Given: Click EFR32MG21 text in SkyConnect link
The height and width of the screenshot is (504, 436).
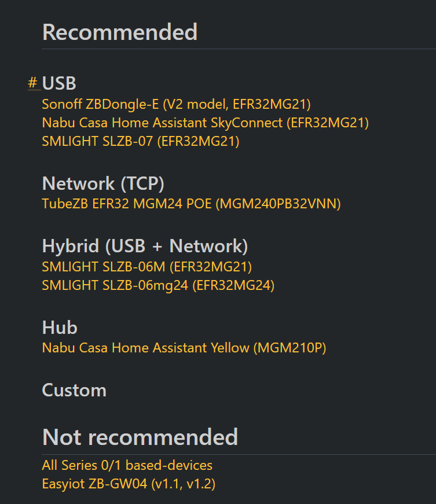Looking at the screenshot, I should pos(327,123).
